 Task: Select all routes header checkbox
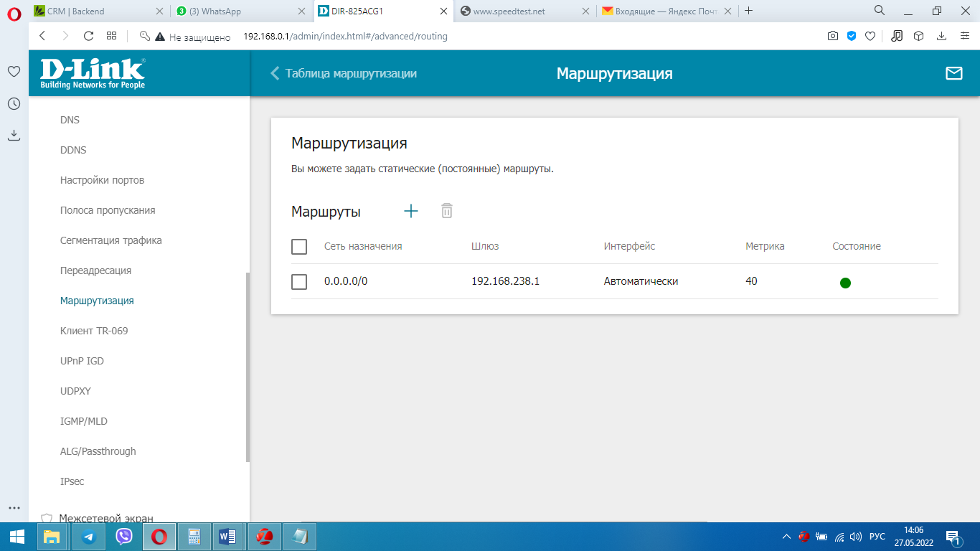point(299,247)
